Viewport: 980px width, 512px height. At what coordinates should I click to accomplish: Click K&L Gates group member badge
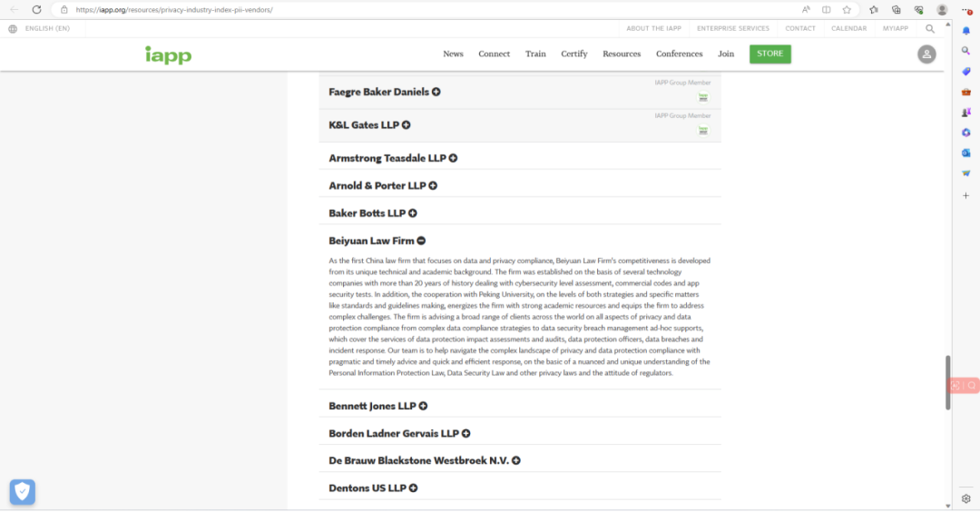coord(703,130)
